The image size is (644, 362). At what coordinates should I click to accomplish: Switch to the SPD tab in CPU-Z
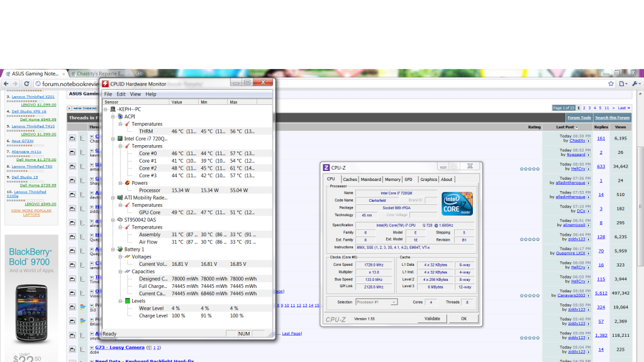click(x=408, y=179)
